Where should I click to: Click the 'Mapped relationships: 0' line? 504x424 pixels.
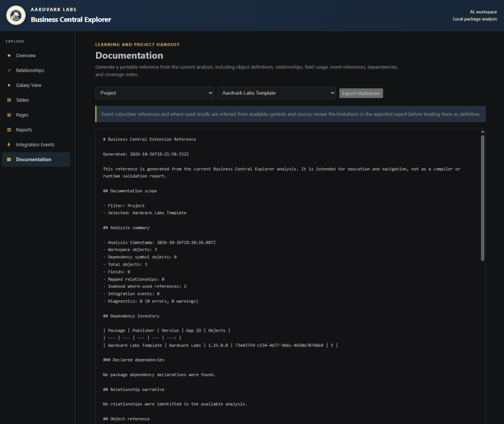[x=134, y=279]
